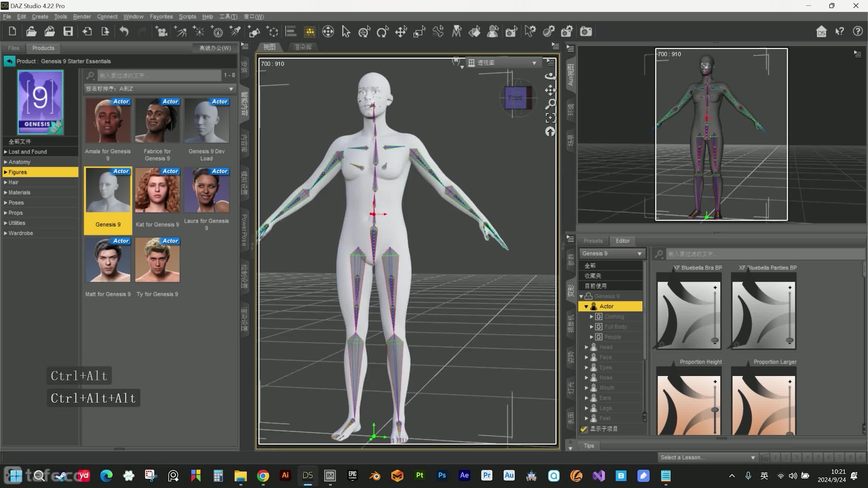Open the 按名称排序 sort dropdown

pyautogui.click(x=160, y=89)
